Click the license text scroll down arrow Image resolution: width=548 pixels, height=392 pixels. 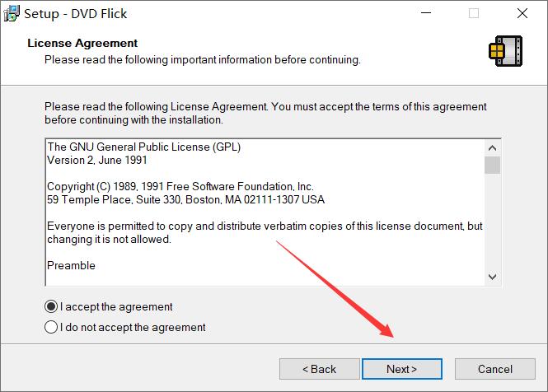click(492, 277)
